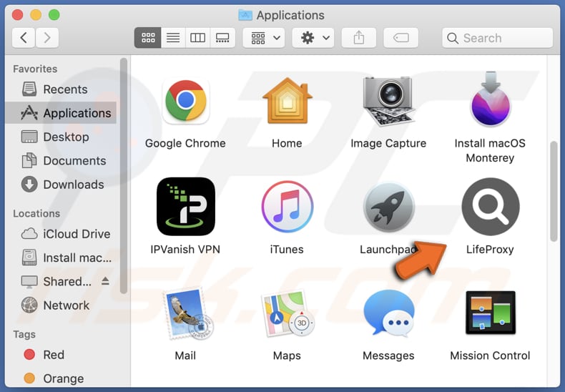565x392 pixels.
Task: Click the "Image Capture" label text
Action: pyautogui.click(x=388, y=143)
